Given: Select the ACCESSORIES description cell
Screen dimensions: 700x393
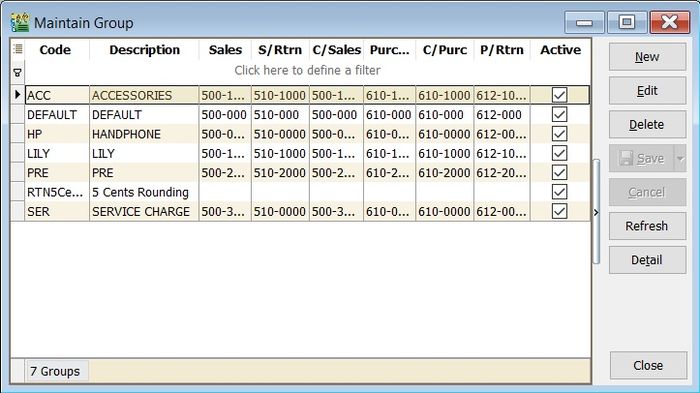Looking at the screenshot, I should 144,95.
